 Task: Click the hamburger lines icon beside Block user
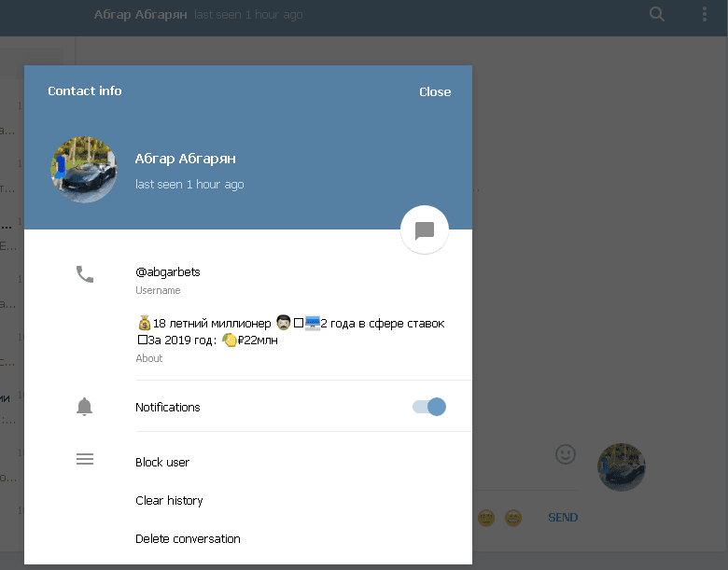[x=85, y=459]
